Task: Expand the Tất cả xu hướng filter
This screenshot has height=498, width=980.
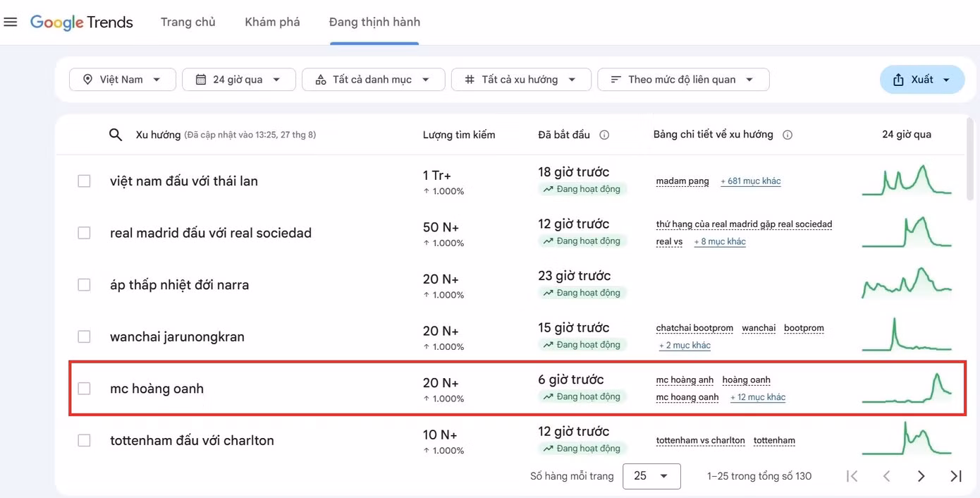Action: pyautogui.click(x=521, y=80)
